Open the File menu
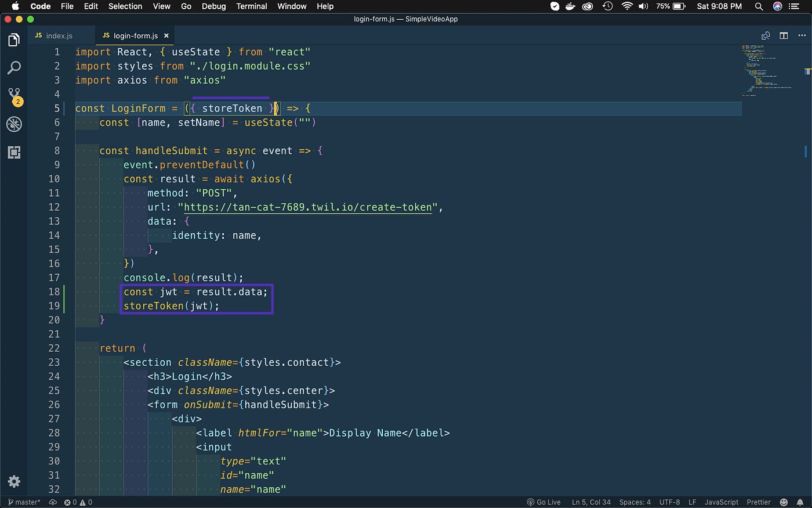Image resolution: width=812 pixels, height=508 pixels. pyautogui.click(x=67, y=6)
